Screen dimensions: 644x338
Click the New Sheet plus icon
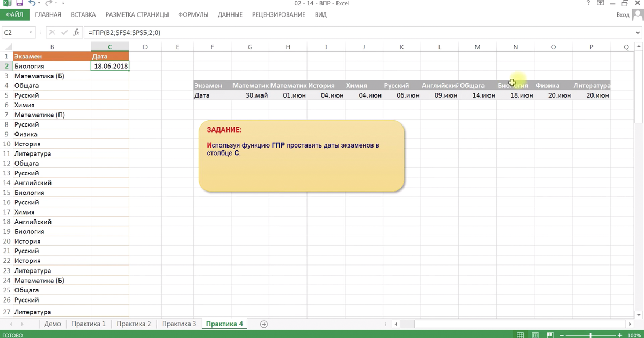(264, 324)
